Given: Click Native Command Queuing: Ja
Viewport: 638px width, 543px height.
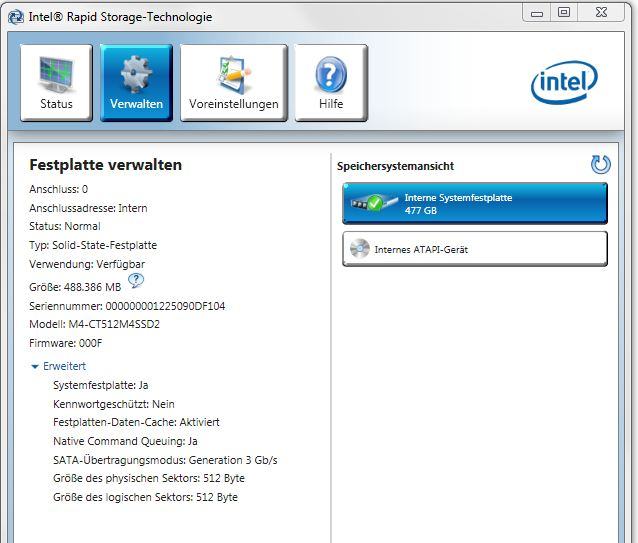Looking at the screenshot, I should [x=125, y=441].
